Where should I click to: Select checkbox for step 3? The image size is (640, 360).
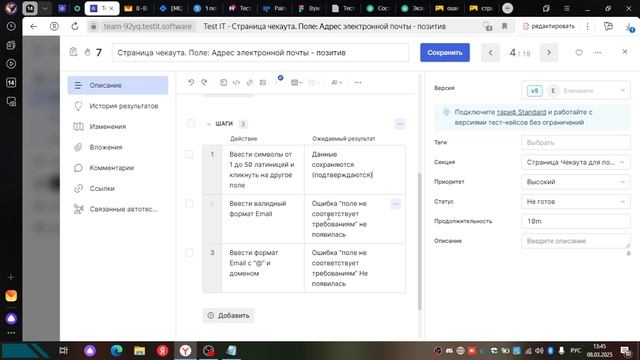tap(189, 253)
